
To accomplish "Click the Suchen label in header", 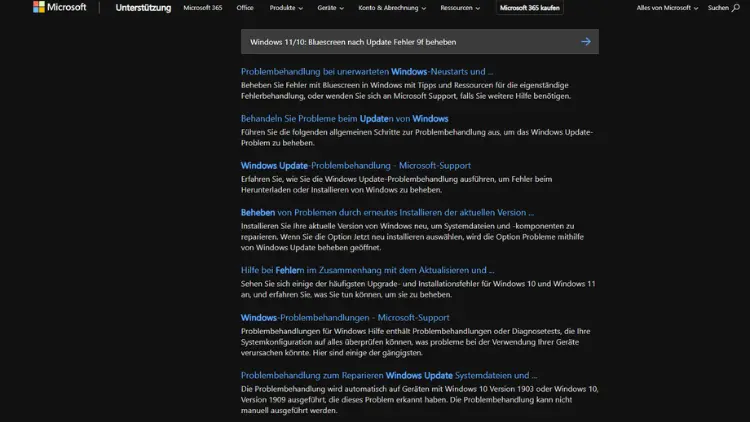I will (x=718, y=8).
